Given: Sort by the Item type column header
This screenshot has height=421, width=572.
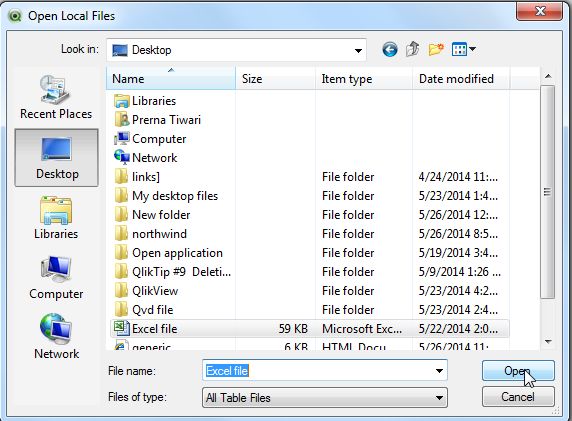Looking at the screenshot, I should pos(364,78).
